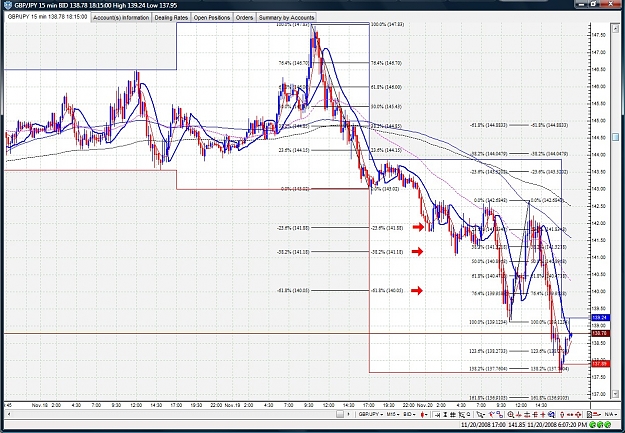Click the application shield icon in title bar
The image size is (625, 433).
click(x=8, y=5)
